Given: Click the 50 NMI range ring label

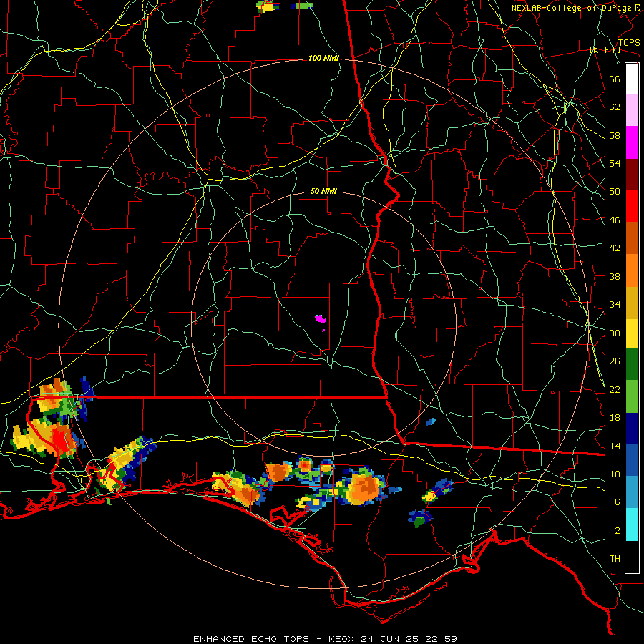Looking at the screenshot, I should (x=323, y=191).
